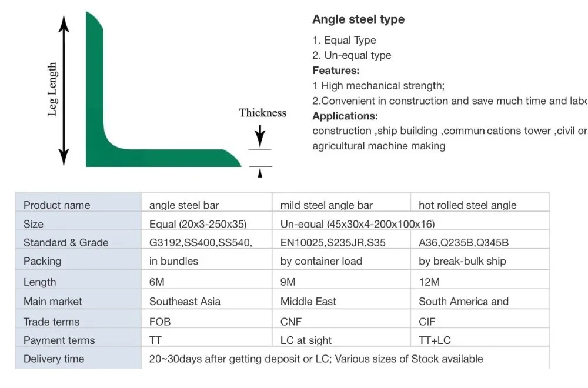The height and width of the screenshot is (388, 588).
Task: Select the LC at sight payment cell
Action: pos(306,340)
